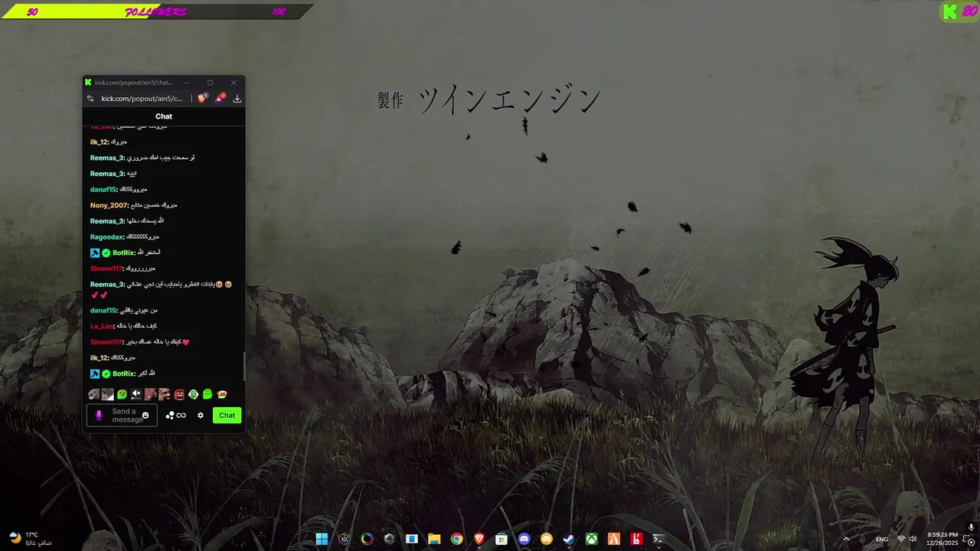Open File Explorer from the taskbar
This screenshot has height=551, width=980.
434,539
